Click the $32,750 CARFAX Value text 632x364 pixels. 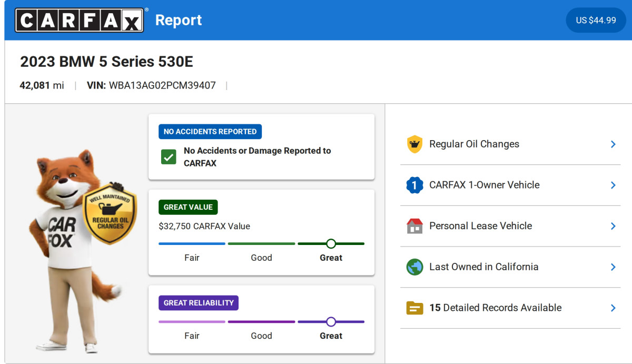click(x=204, y=227)
